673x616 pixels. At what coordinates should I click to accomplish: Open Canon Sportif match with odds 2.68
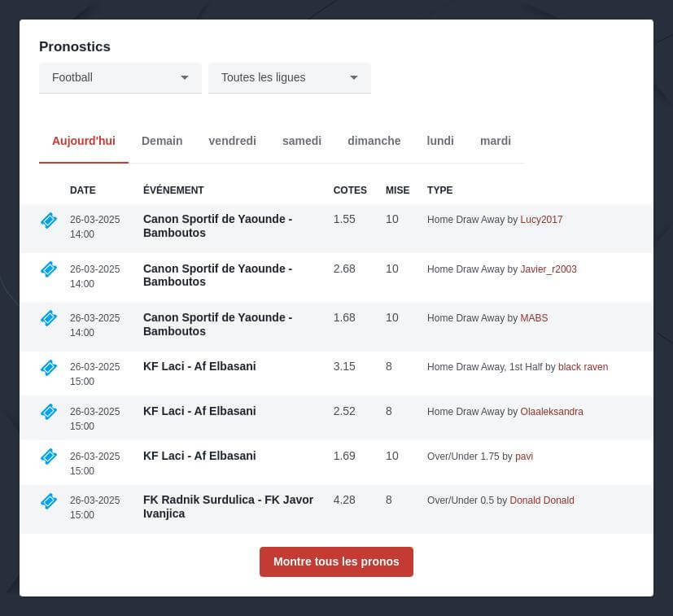tap(217, 275)
